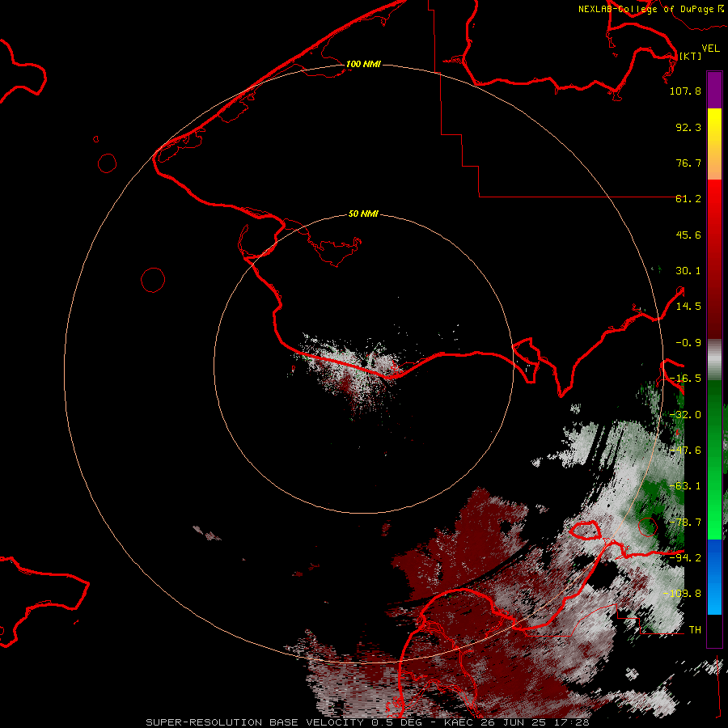Click the -94.2 velocity label
This screenshot has width=728, height=728.
pos(685,558)
